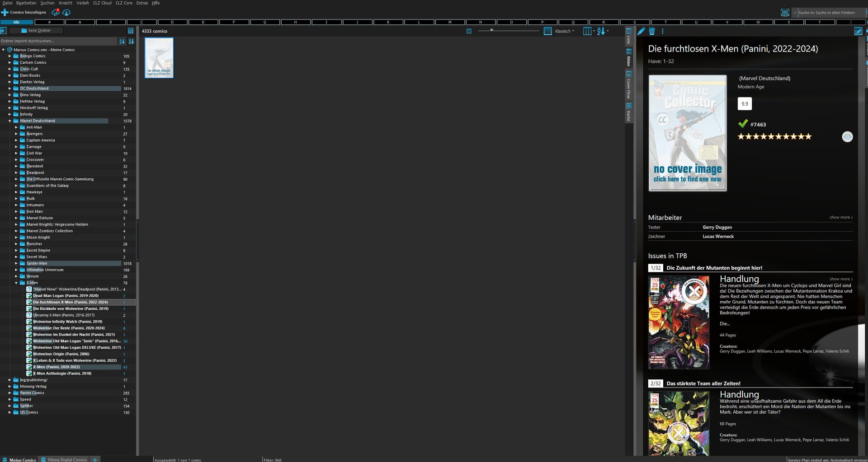The height and width of the screenshot is (462, 868).
Task: Expand the Spider-Man folder
Action: click(x=16, y=263)
